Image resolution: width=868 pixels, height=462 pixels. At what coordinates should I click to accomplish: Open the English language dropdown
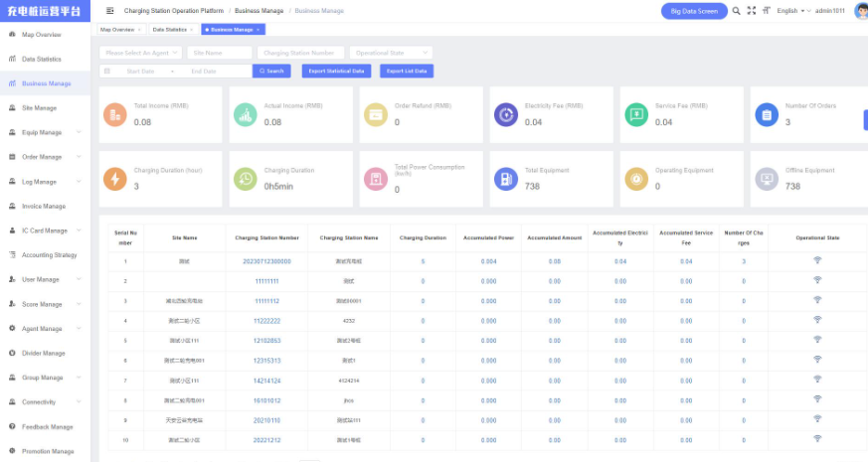coord(793,11)
